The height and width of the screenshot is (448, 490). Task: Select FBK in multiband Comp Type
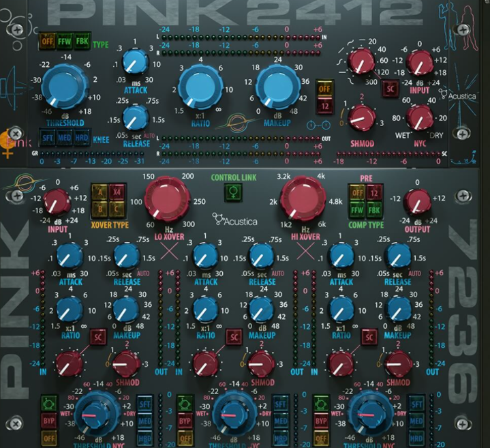click(374, 209)
